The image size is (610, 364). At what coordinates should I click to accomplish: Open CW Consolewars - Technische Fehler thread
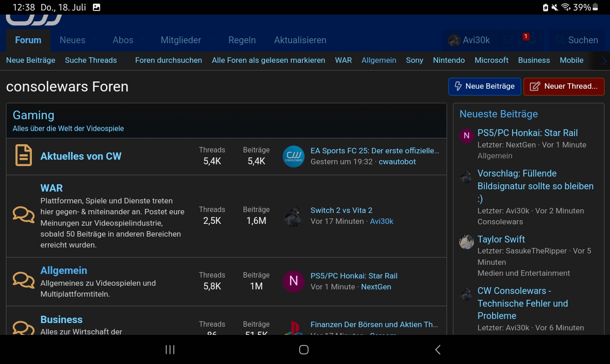523,303
